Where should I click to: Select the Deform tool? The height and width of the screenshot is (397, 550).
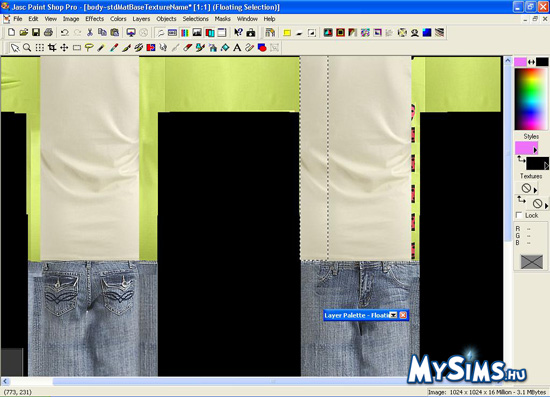tap(40, 48)
